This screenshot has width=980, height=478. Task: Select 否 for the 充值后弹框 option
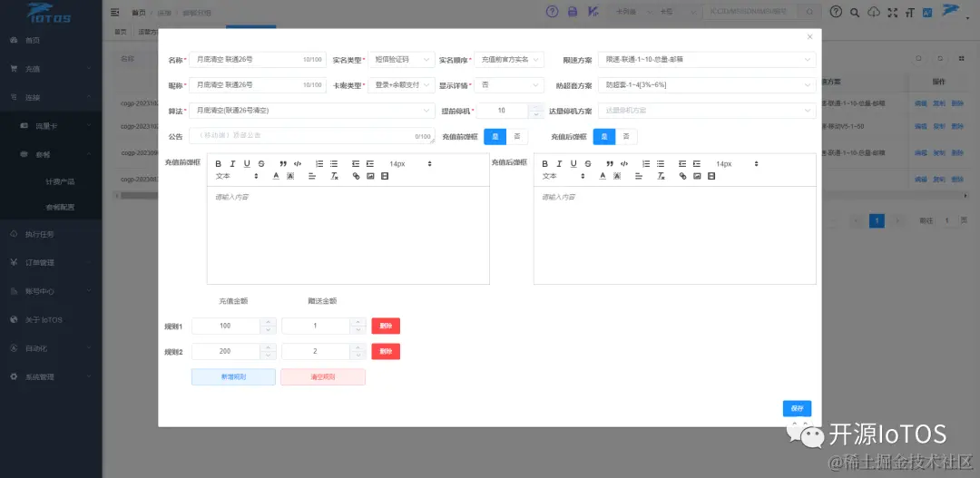point(626,136)
